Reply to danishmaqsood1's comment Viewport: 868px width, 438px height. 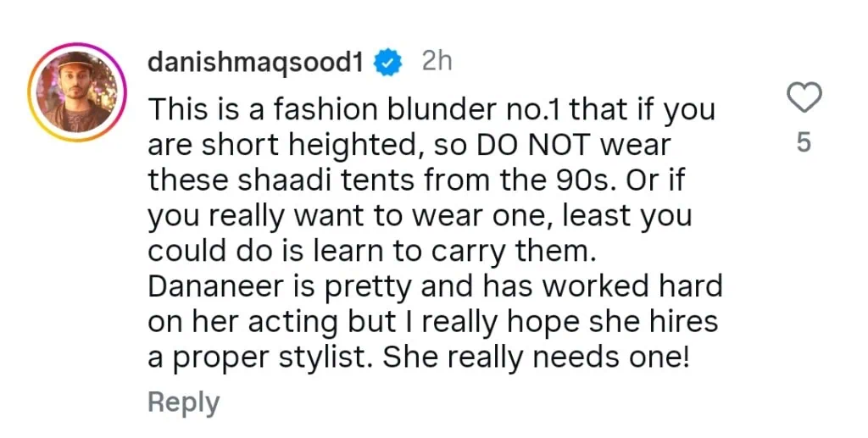click(x=183, y=402)
